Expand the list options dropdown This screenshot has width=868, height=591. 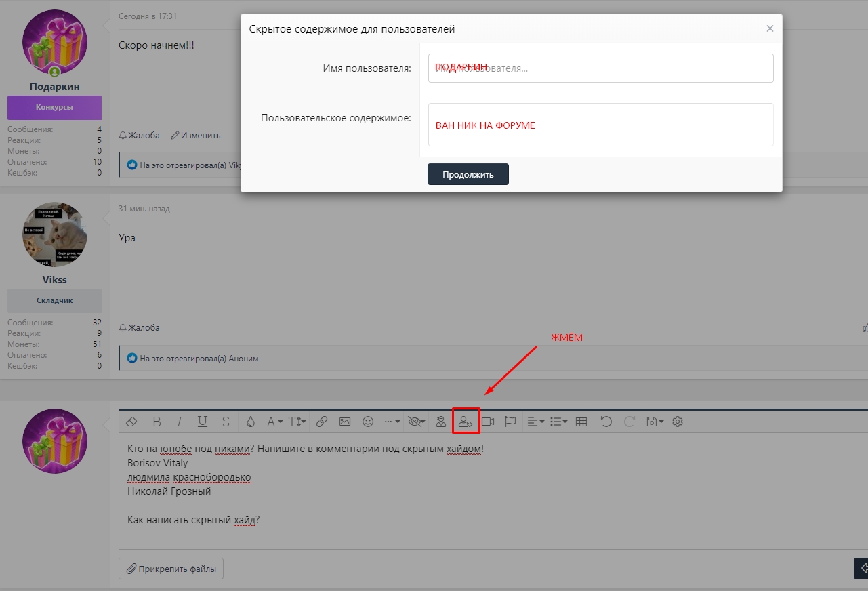[558, 422]
